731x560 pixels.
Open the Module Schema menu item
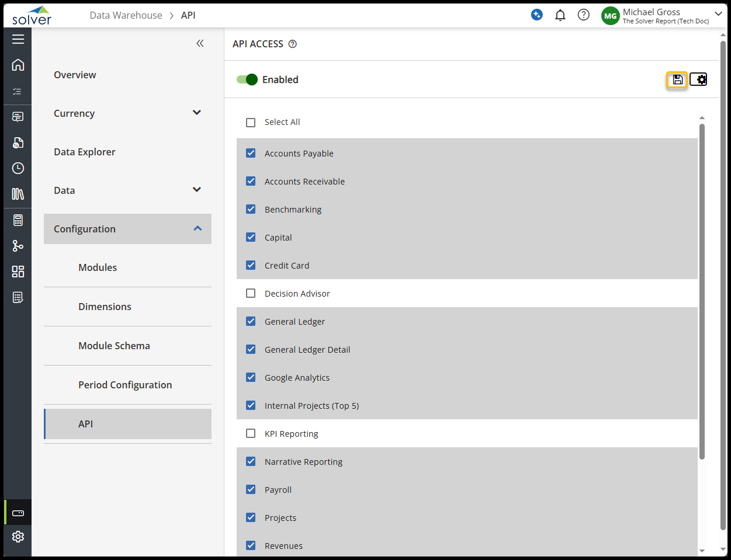pos(114,346)
